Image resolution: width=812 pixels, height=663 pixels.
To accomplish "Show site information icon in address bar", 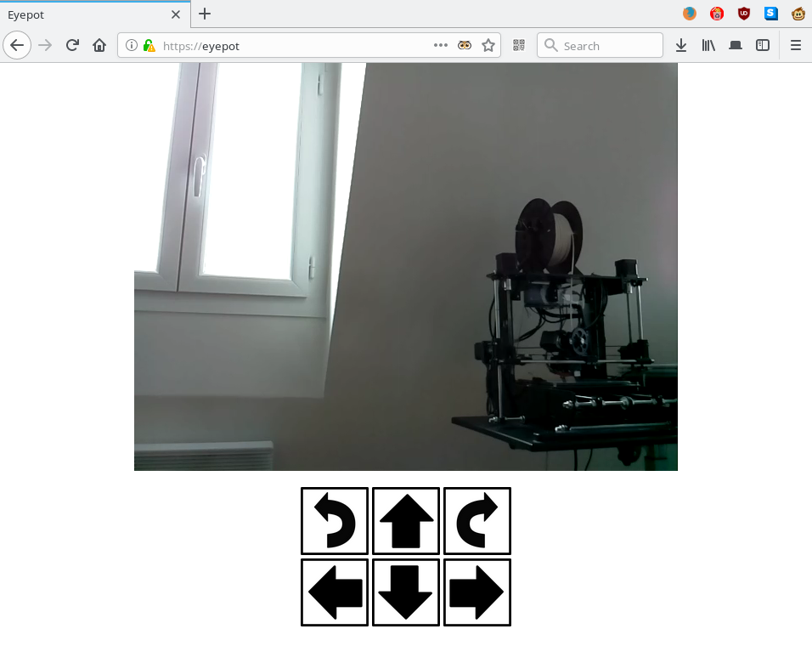I will [132, 46].
